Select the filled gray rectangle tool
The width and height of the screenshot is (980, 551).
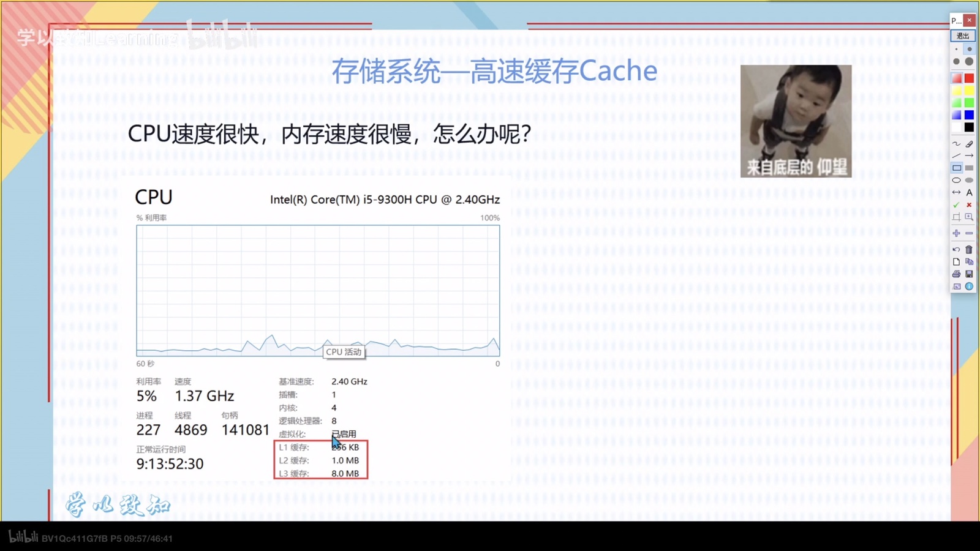[x=969, y=168]
